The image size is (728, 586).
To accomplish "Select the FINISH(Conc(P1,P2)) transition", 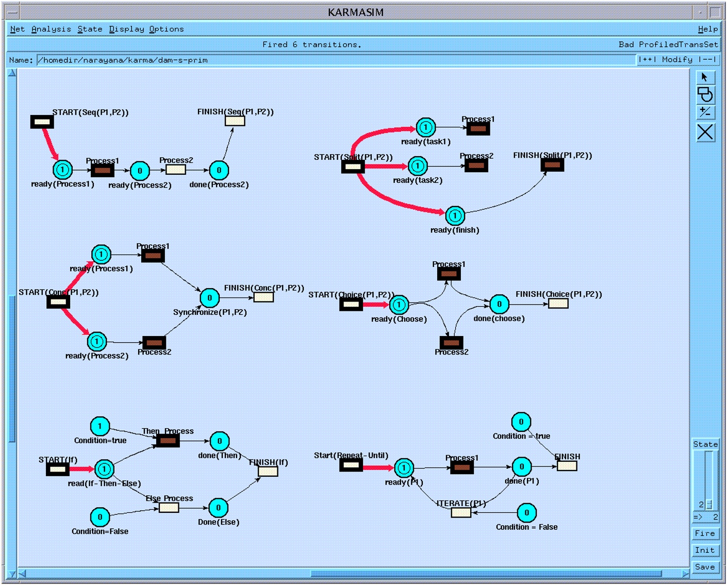I will [x=263, y=297].
